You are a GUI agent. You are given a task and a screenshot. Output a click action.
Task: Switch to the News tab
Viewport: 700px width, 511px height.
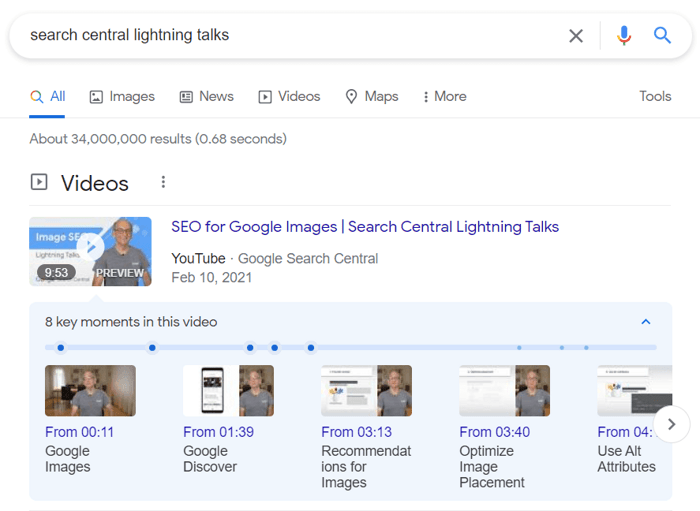(x=206, y=96)
